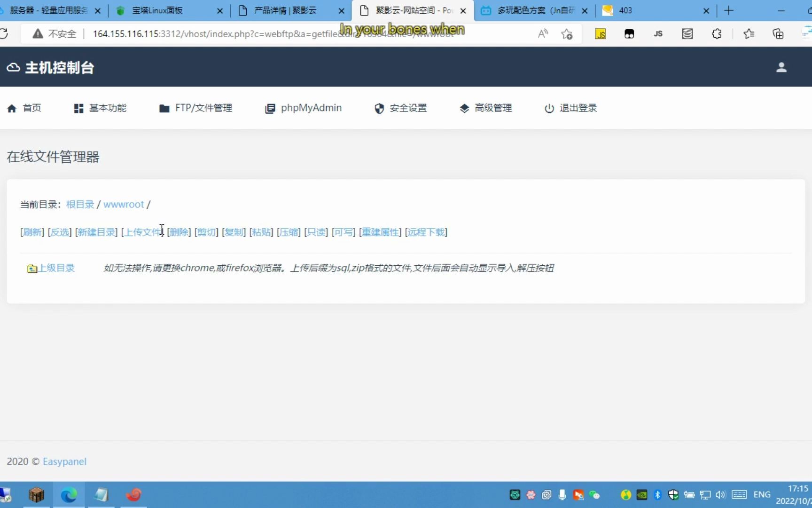Go to the wwwroot breadcrumb link
The image size is (812, 508).
click(x=124, y=205)
